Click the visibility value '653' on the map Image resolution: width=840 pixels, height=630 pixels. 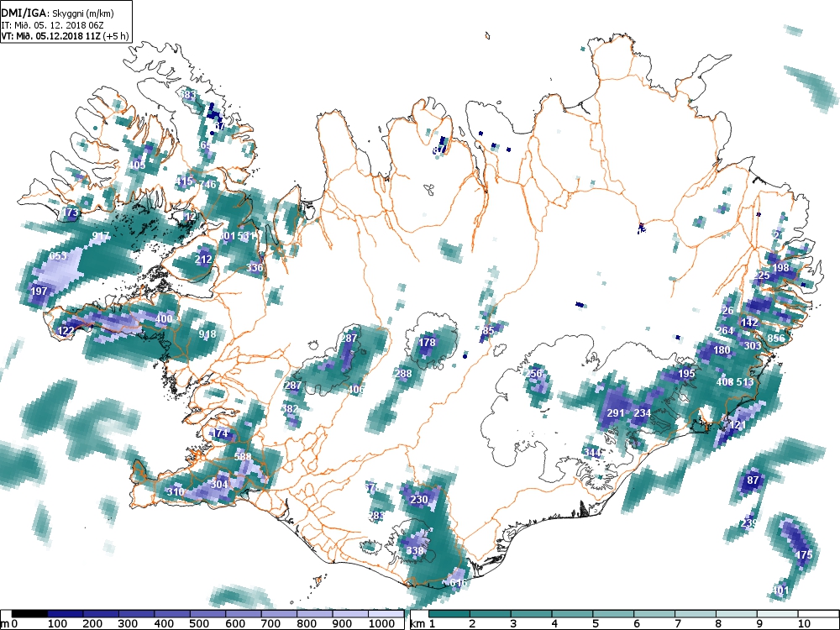pos(58,256)
